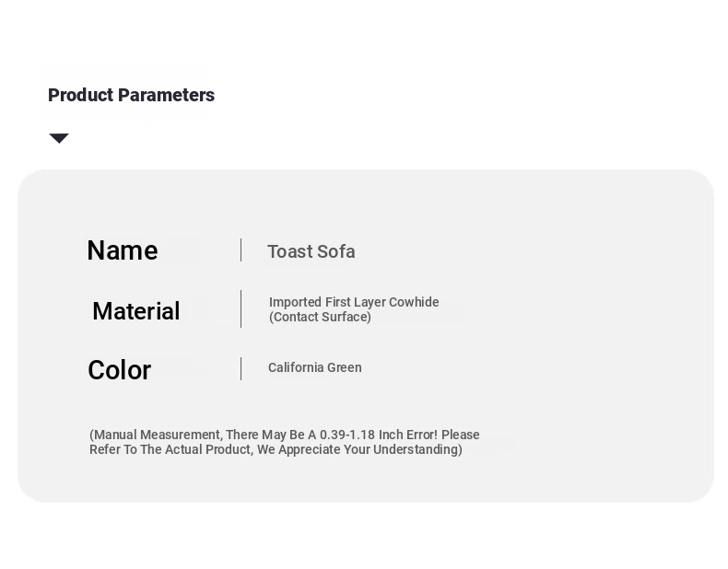This screenshot has width=728, height=569.
Task: Click the Refer To The Actual Product line
Action: point(276,449)
